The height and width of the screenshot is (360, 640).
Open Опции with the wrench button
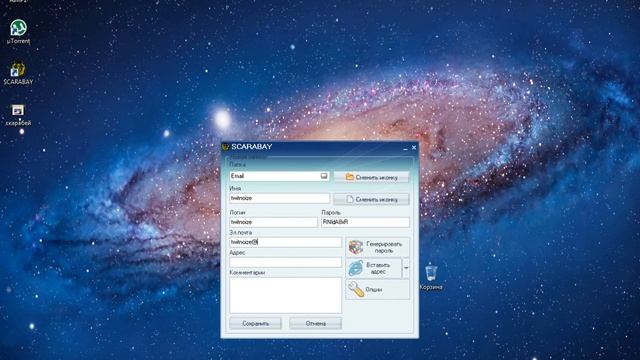(x=378, y=289)
